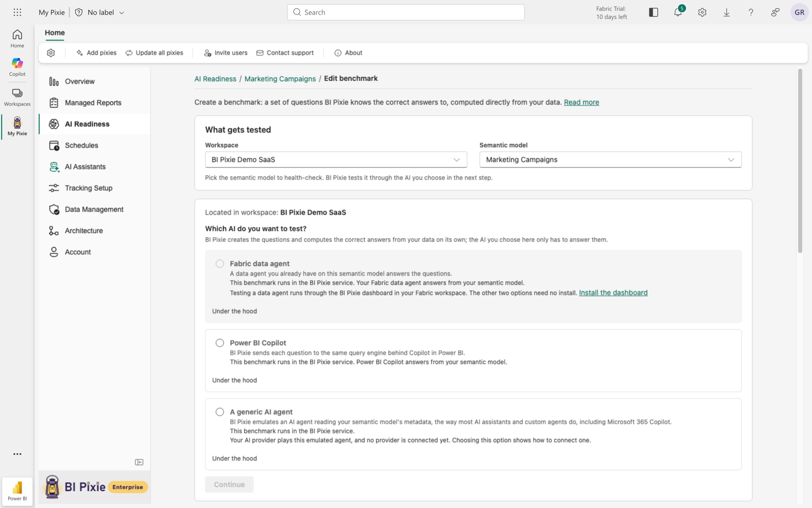Open Schedules in the sidebar

tap(94, 145)
